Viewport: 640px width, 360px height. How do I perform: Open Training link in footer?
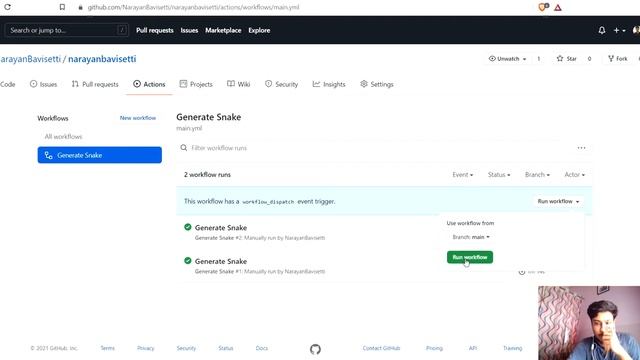coord(513,348)
